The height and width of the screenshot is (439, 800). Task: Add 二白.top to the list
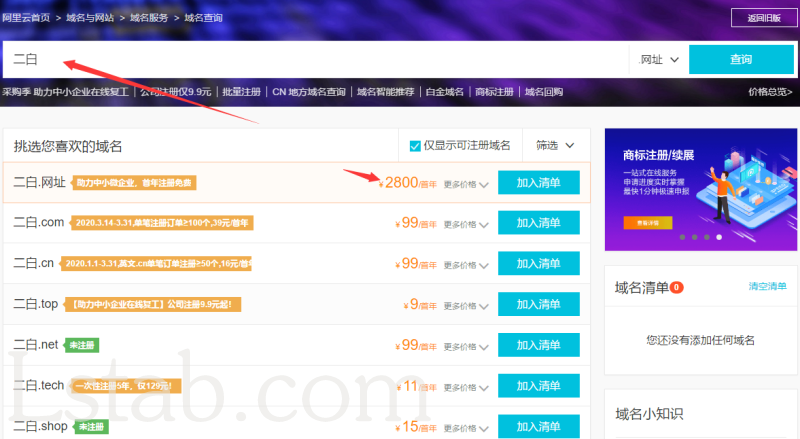(539, 304)
